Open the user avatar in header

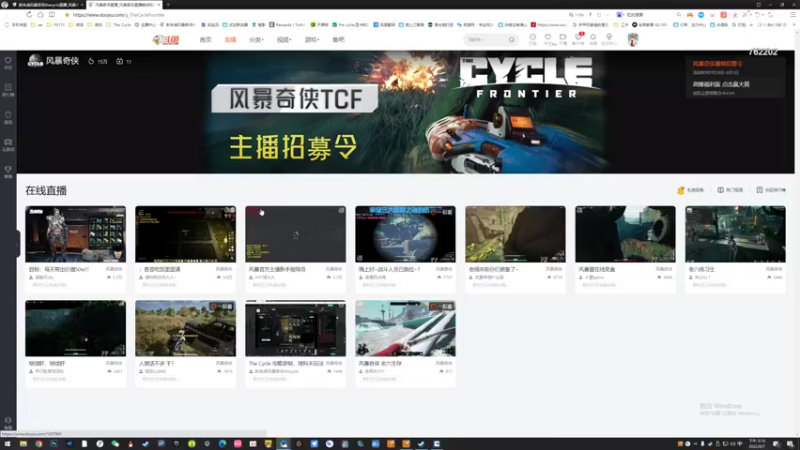tap(633, 40)
